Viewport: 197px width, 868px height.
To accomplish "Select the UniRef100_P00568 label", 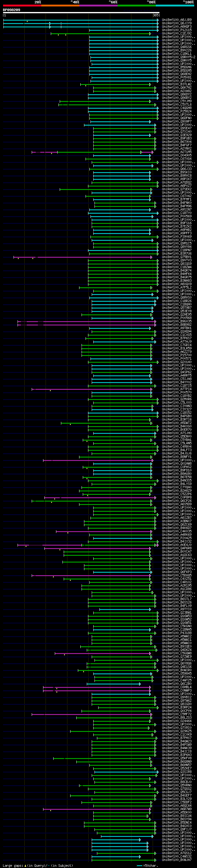I will click(x=177, y=318).
